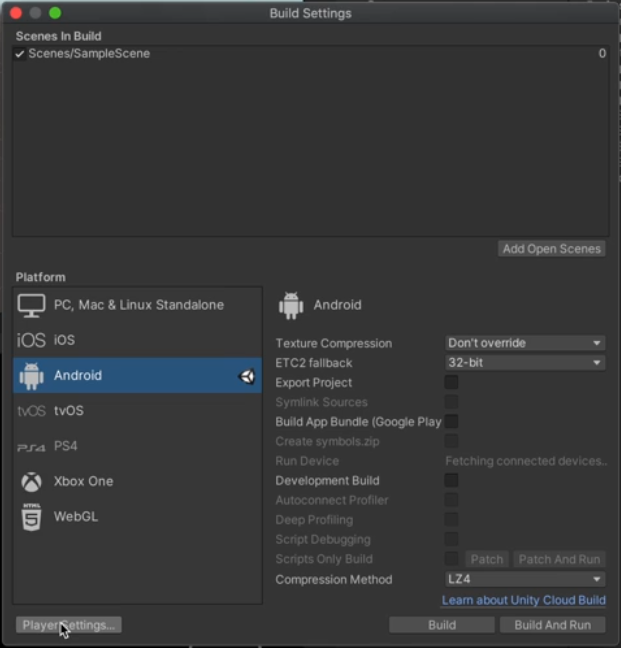Click the PS4 logo icon
621x648 pixels.
coord(31,447)
